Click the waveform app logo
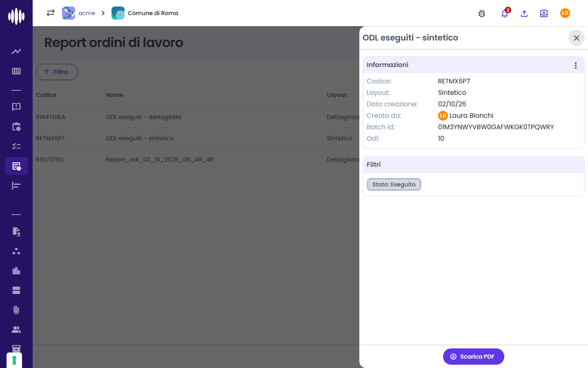The height and width of the screenshot is (368, 588). (x=16, y=16)
